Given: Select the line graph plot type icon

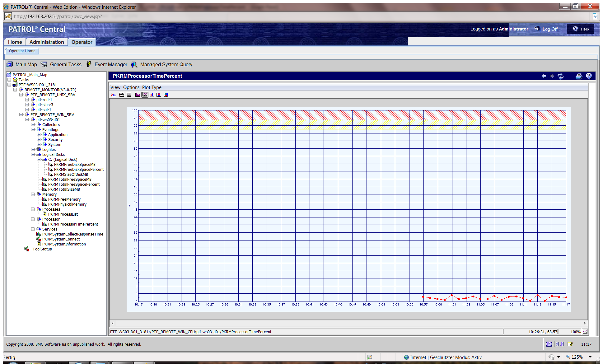Looking at the screenshot, I should (145, 95).
